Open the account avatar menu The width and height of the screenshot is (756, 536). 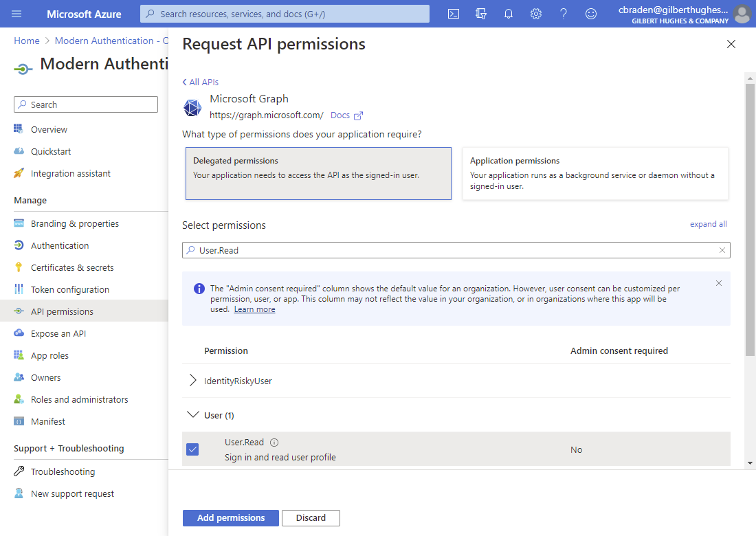point(742,14)
